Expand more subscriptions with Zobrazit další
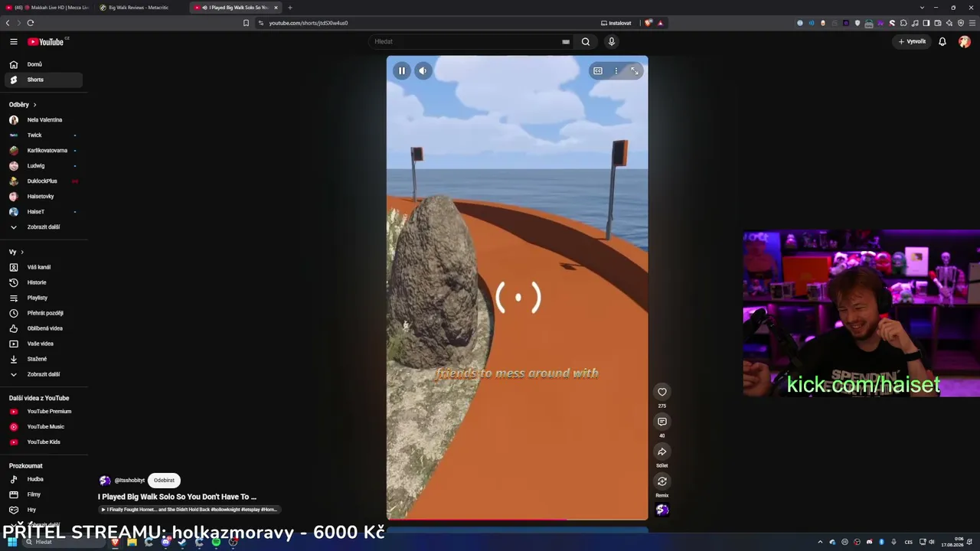Image resolution: width=980 pixels, height=551 pixels. coord(44,227)
